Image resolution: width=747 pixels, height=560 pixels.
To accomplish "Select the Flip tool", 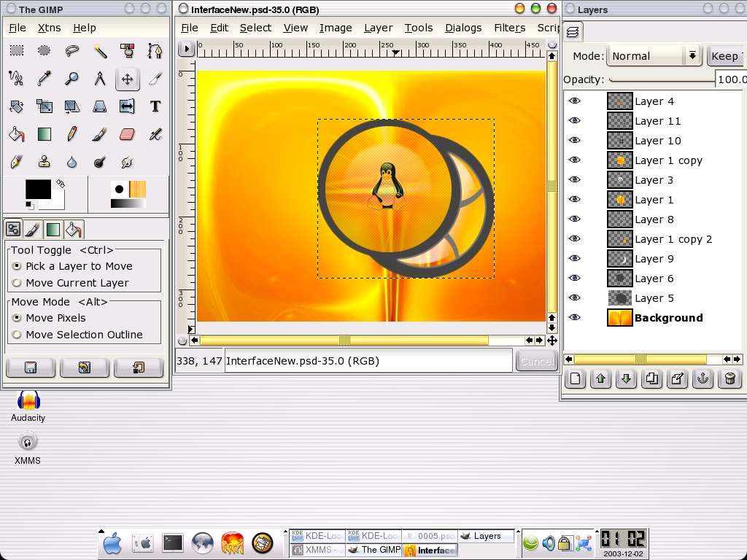I will (127, 106).
